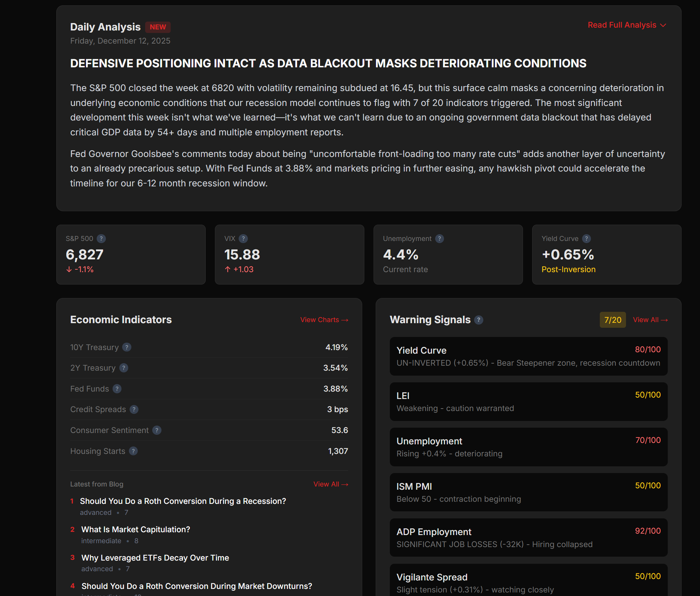Select the ADP Employment warning signal card
The image size is (700, 596).
click(x=528, y=538)
